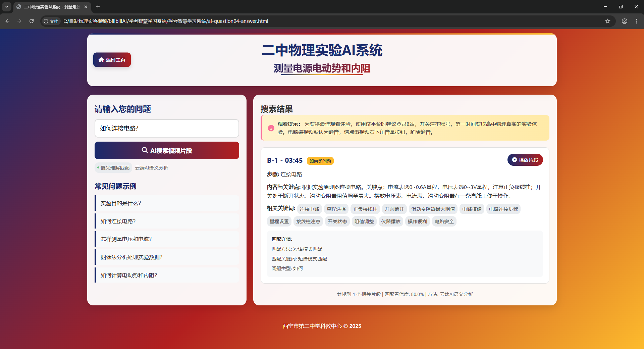The height and width of the screenshot is (349, 644).
Task: Open a new browser tab
Action: pyautogui.click(x=98, y=7)
